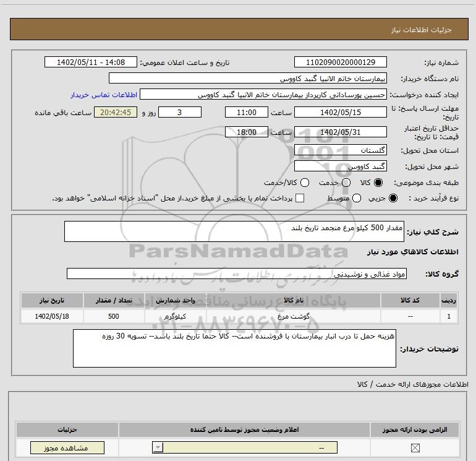The image size is (476, 461).
Task: Click the واحد شمارش column header
Action: point(175,300)
